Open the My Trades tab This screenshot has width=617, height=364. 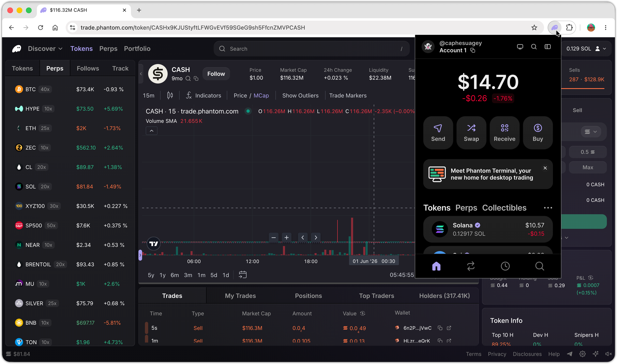coord(240,295)
